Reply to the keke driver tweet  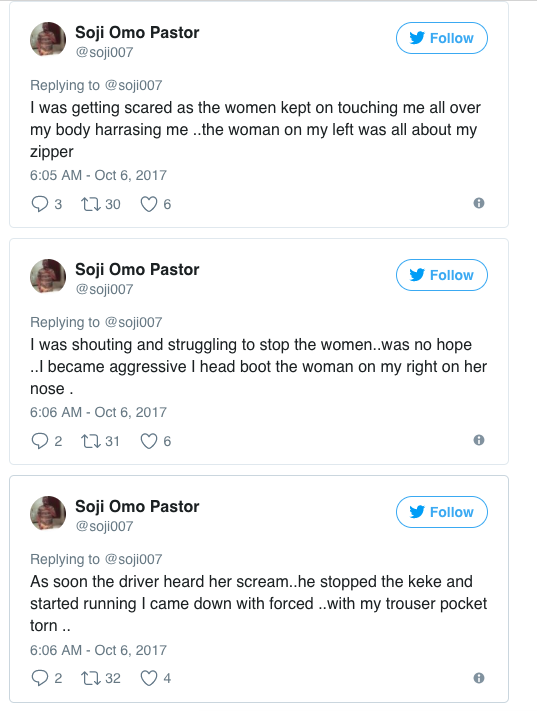tap(39, 678)
